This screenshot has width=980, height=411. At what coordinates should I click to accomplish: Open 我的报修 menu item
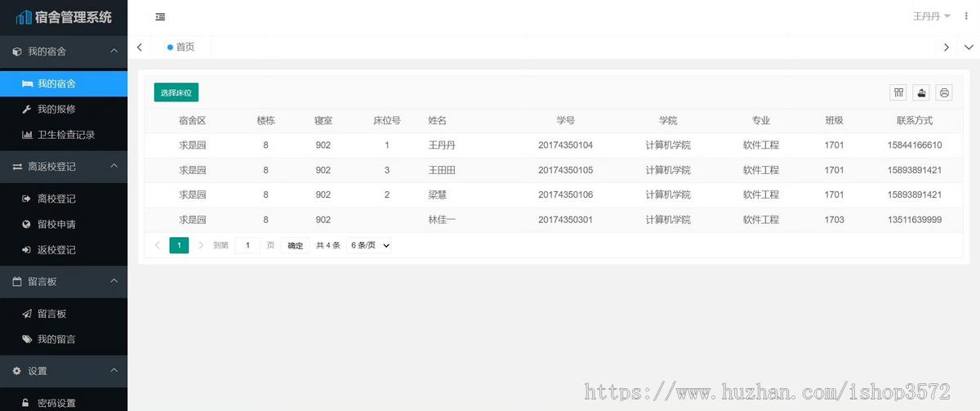click(x=64, y=109)
